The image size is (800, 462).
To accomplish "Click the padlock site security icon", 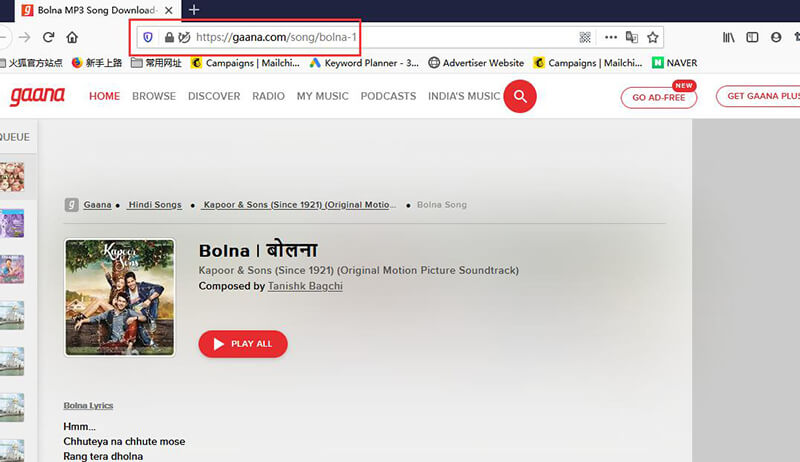I will [169, 37].
